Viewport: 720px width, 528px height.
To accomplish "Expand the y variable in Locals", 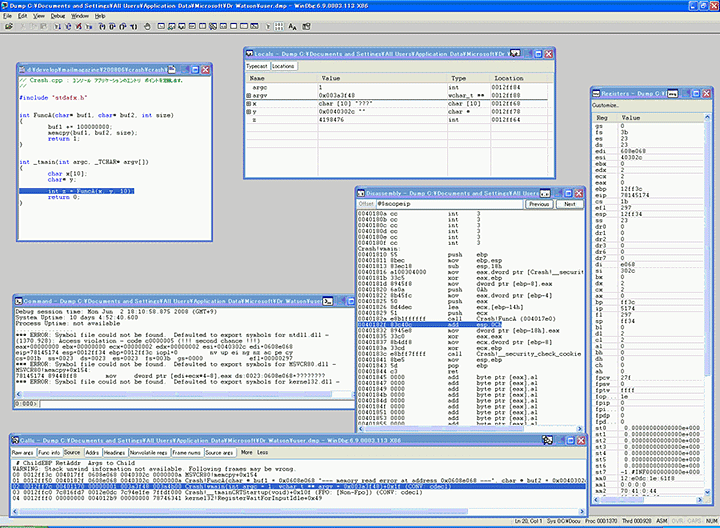I will 249,112.
